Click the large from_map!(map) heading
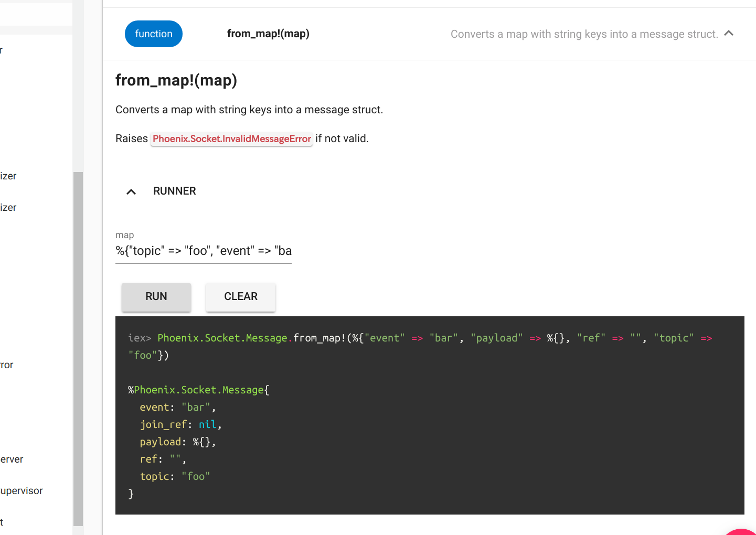 pyautogui.click(x=176, y=80)
